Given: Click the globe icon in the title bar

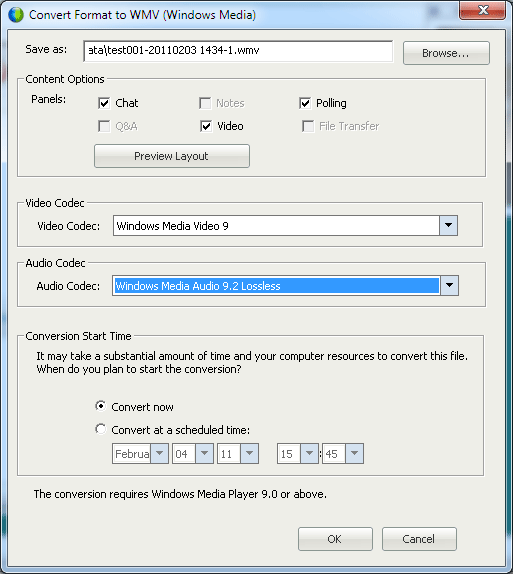Looking at the screenshot, I should click(16, 15).
